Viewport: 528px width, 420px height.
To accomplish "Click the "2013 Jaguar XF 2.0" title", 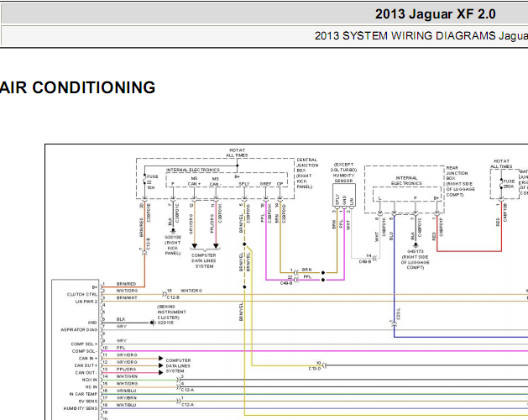I will (x=436, y=13).
